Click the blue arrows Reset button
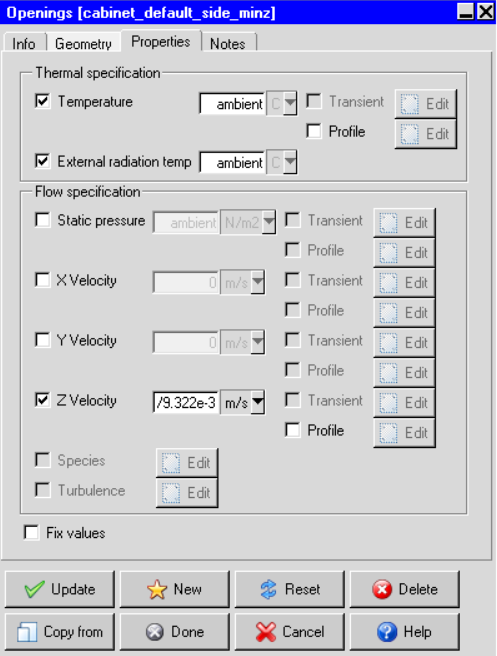Screen dimensions: 497x656 [289, 589]
